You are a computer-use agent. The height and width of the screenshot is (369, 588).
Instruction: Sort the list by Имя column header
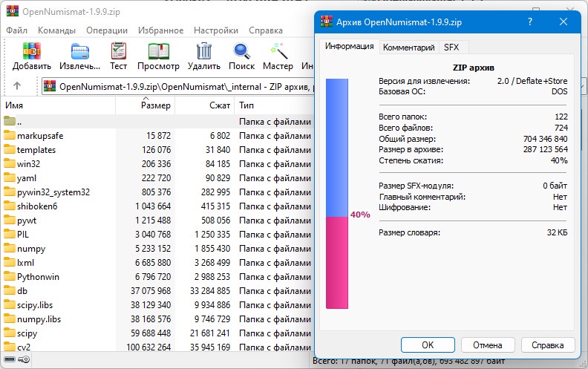(x=59, y=105)
